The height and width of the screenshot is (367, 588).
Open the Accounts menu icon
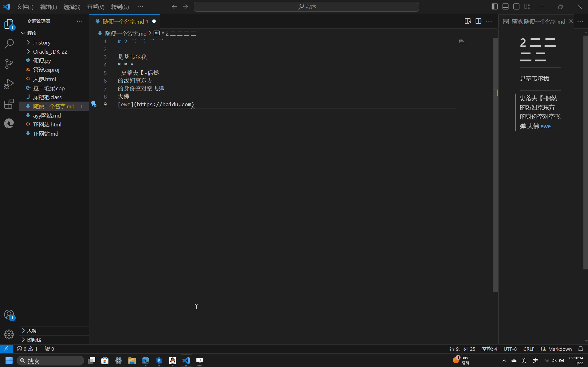click(9, 315)
